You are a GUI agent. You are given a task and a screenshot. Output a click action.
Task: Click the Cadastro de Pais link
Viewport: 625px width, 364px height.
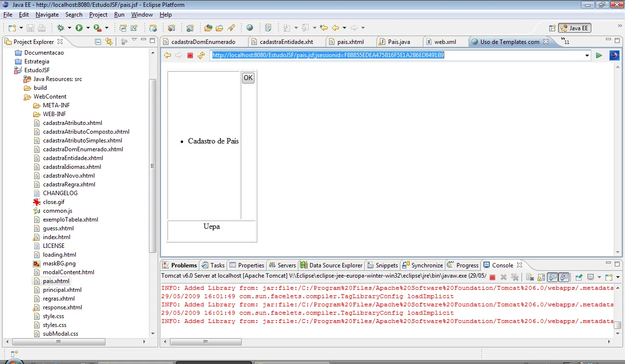point(213,141)
